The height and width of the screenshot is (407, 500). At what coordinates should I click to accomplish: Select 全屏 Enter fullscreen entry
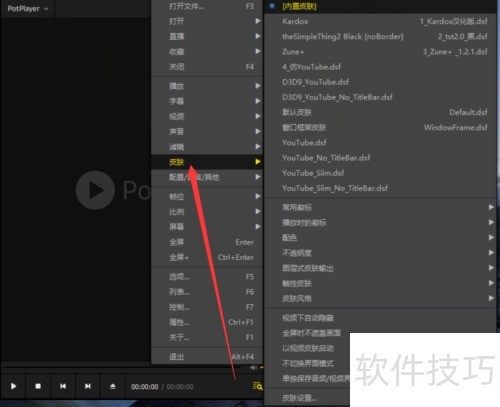pos(207,242)
